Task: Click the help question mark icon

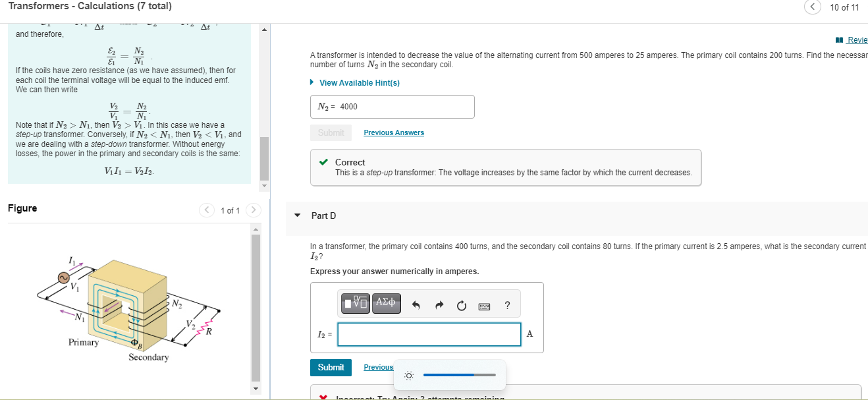Action: coord(506,304)
